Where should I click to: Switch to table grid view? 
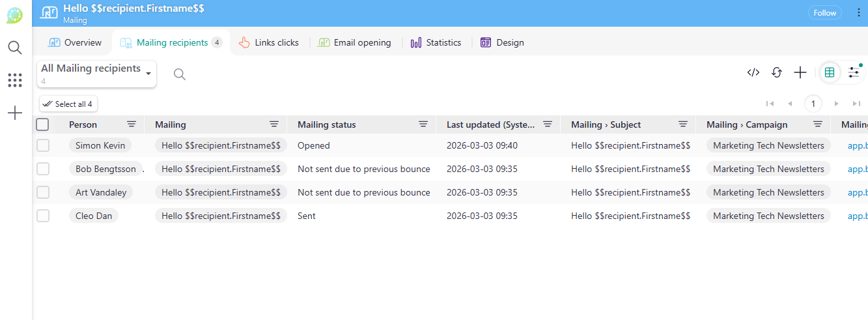[830, 73]
